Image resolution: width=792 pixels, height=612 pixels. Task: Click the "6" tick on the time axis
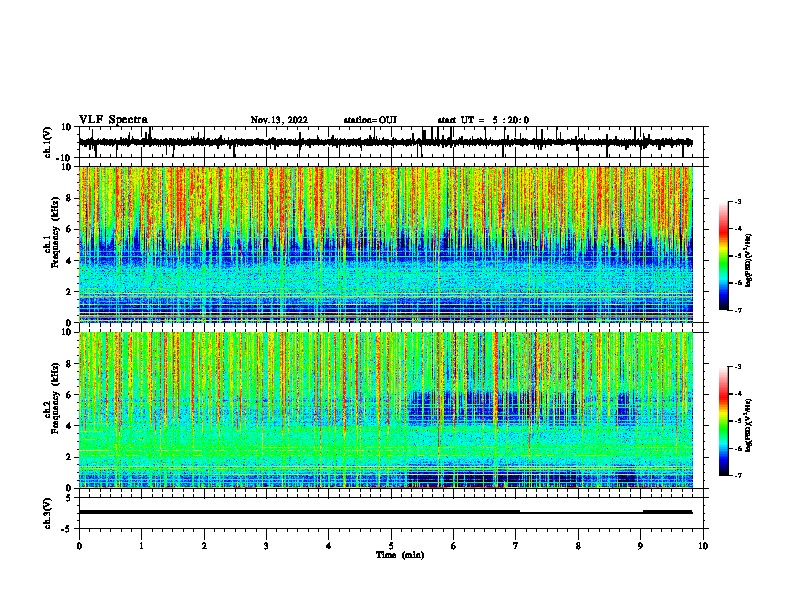tap(454, 546)
